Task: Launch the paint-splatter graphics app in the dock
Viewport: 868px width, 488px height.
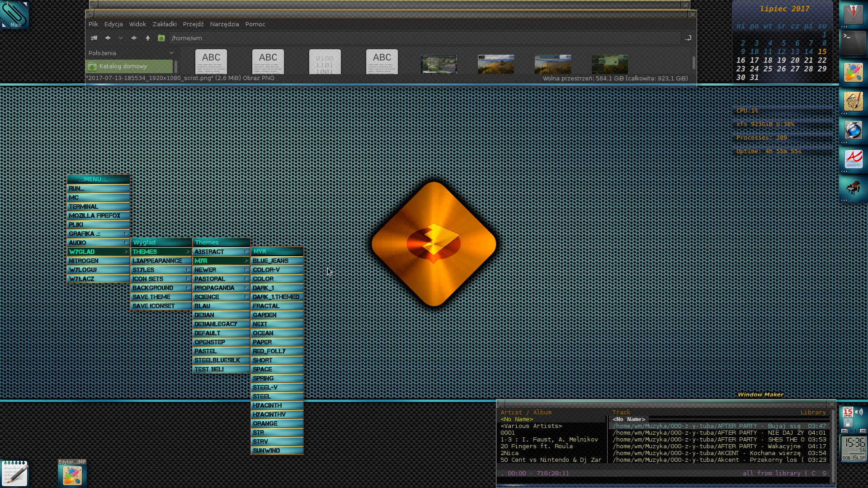Action: click(x=854, y=71)
